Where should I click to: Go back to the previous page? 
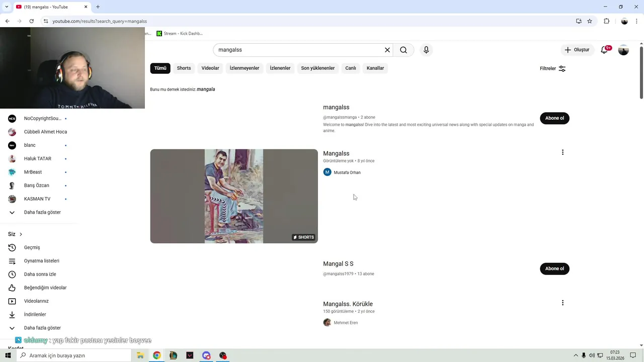[7, 21]
